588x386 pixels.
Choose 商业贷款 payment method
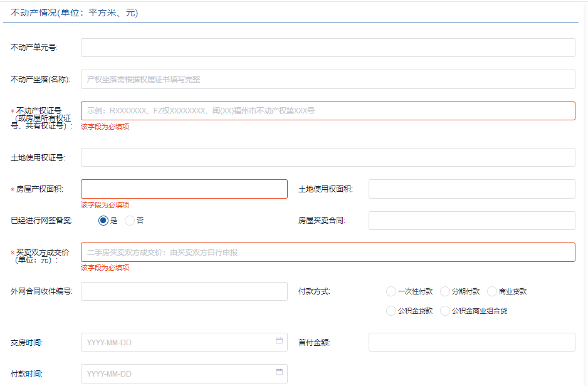[492, 291]
